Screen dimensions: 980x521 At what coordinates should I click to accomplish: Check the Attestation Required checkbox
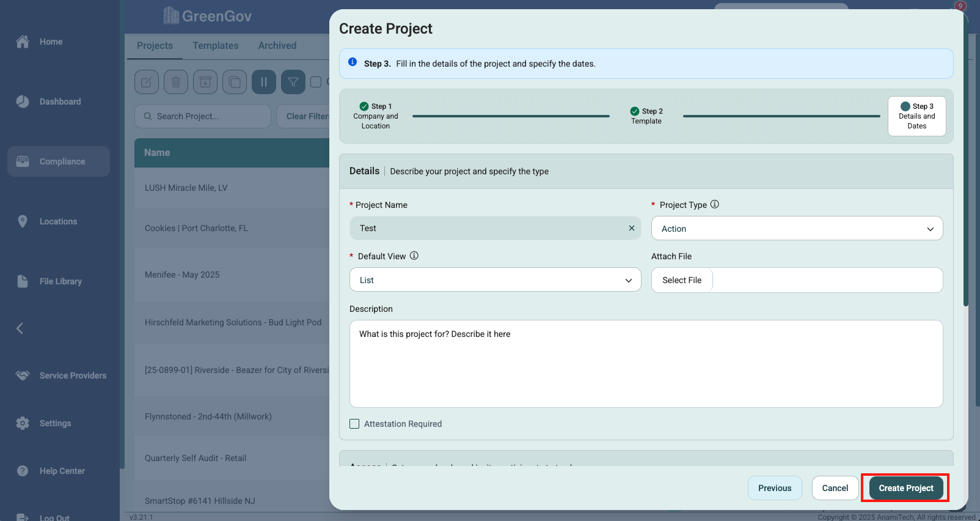(354, 424)
